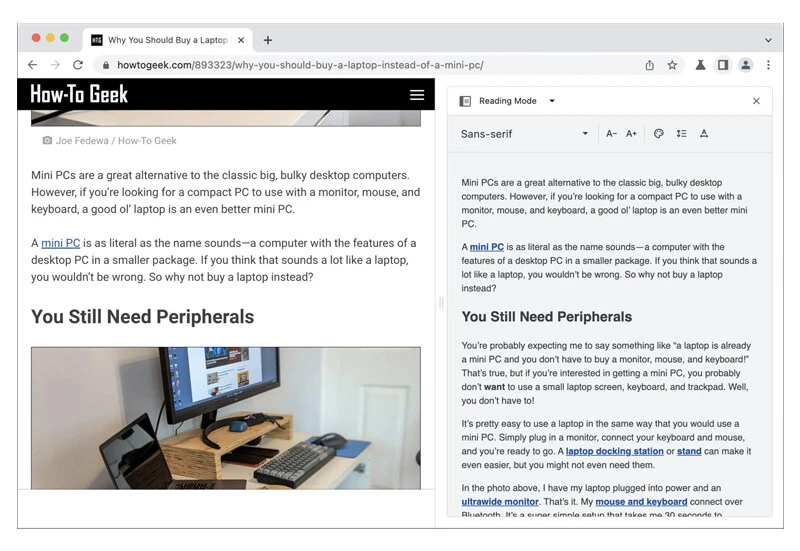The width and height of the screenshot is (800, 551).
Task: Click the desk setup photo in article
Action: [x=226, y=418]
